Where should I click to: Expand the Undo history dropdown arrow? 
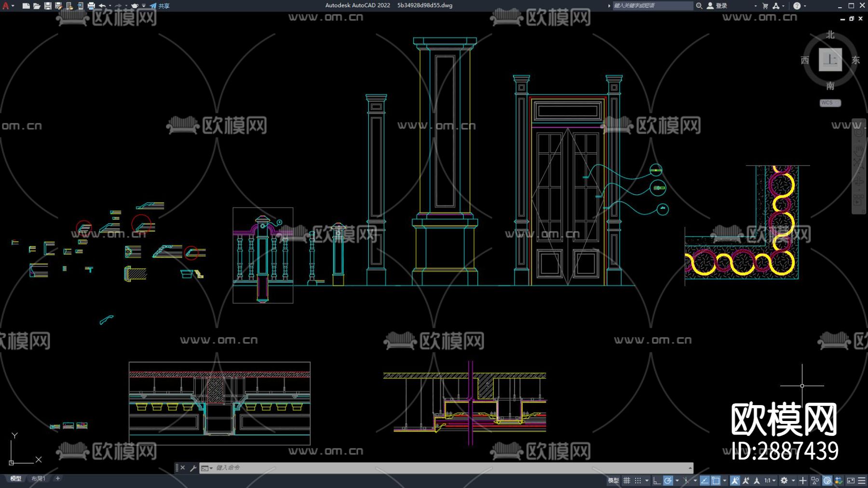coord(109,6)
